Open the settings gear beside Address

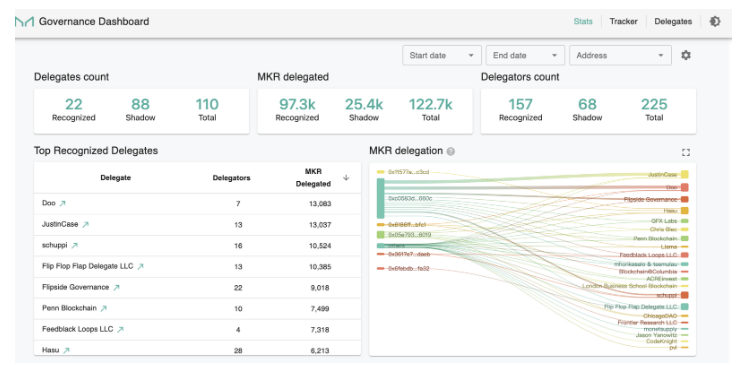tap(686, 55)
